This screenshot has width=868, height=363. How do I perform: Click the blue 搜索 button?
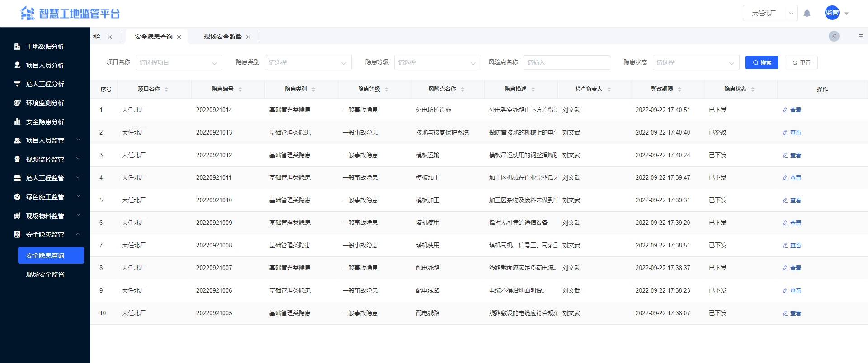pyautogui.click(x=762, y=62)
